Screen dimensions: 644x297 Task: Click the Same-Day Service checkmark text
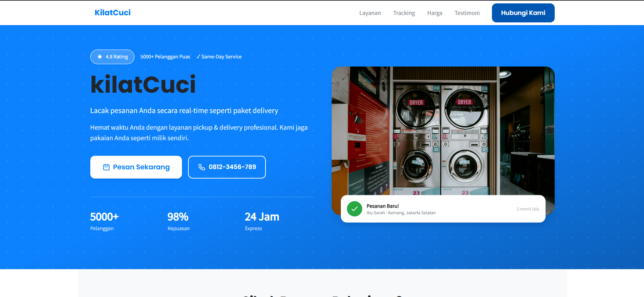219,57
